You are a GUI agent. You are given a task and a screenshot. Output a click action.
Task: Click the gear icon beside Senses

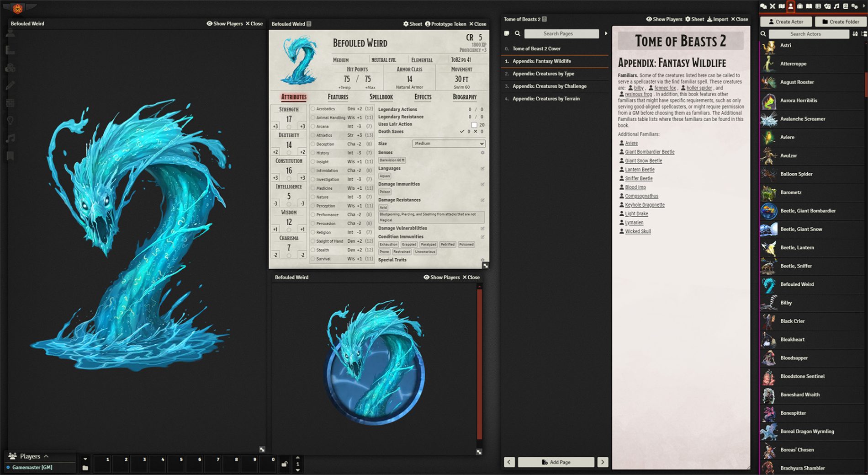(482, 153)
